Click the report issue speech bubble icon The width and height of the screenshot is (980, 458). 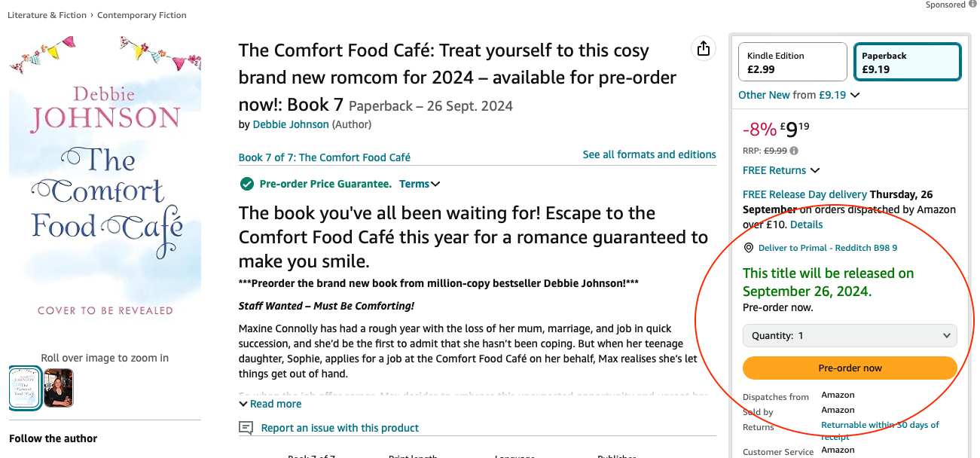246,428
